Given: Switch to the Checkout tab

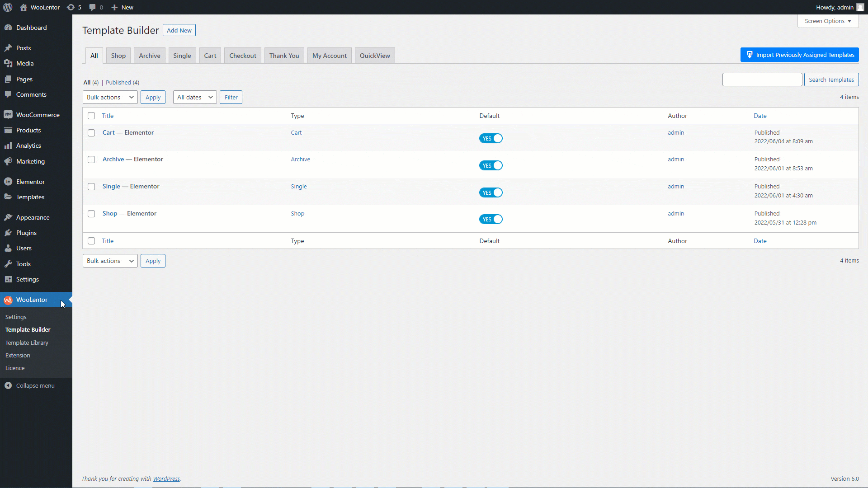Looking at the screenshot, I should 243,56.
